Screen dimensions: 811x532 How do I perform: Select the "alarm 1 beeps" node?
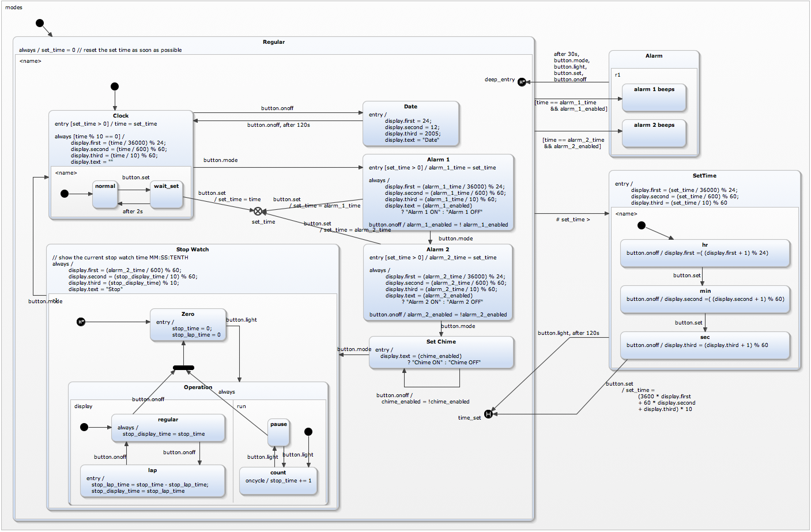(654, 98)
